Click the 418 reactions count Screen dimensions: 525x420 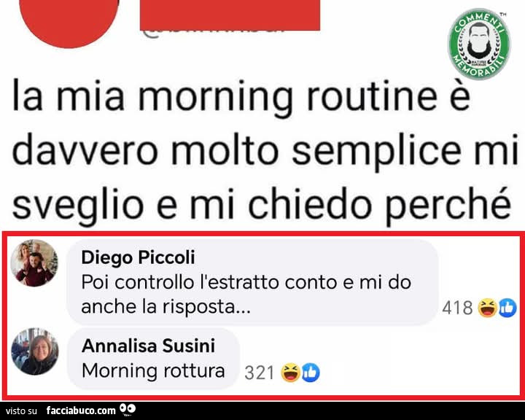[457, 308]
